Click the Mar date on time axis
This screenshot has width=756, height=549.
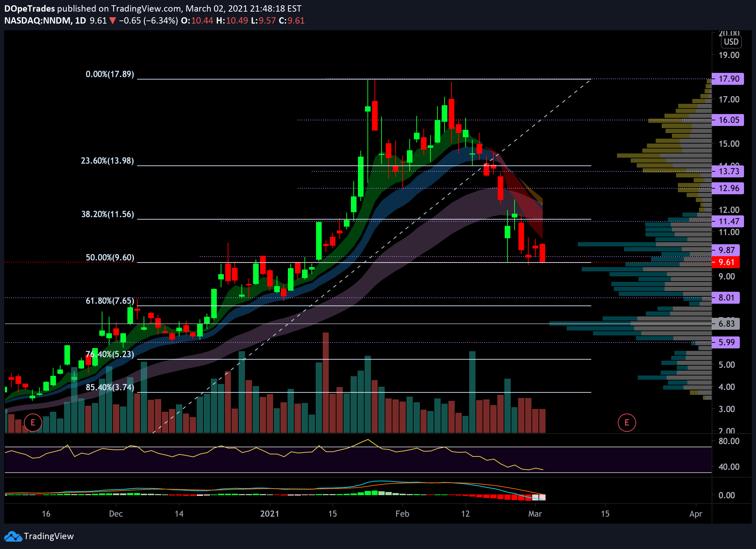pyautogui.click(x=535, y=514)
